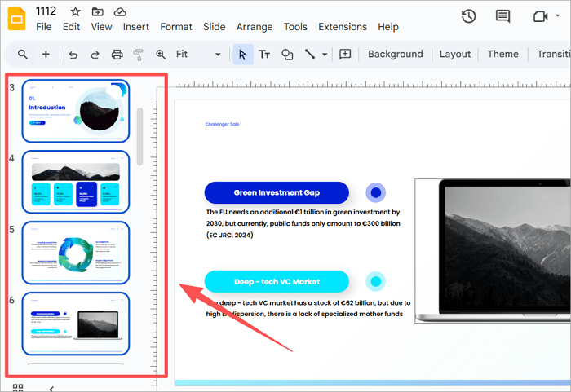The image size is (571, 392).
Task: Click the Add comment icon
Action: click(345, 55)
